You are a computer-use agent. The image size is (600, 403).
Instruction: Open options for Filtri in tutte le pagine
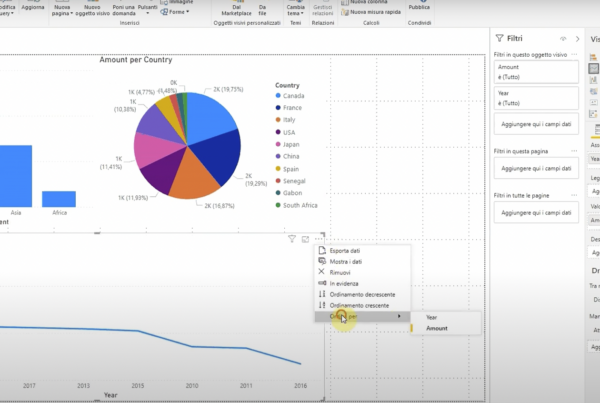(x=574, y=195)
